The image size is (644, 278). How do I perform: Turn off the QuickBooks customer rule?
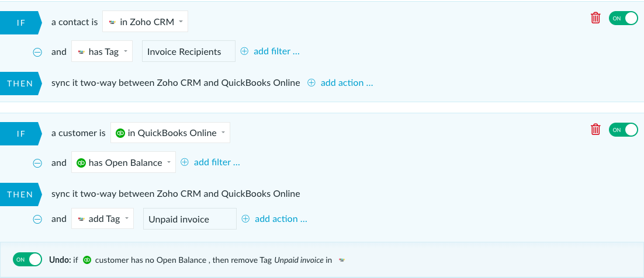[624, 130]
